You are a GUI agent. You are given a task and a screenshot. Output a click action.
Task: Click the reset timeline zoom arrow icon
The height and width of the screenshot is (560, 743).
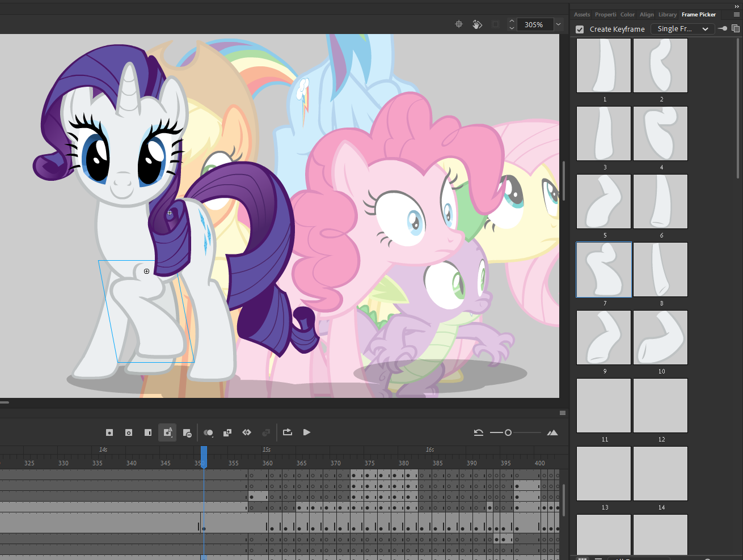pos(479,432)
